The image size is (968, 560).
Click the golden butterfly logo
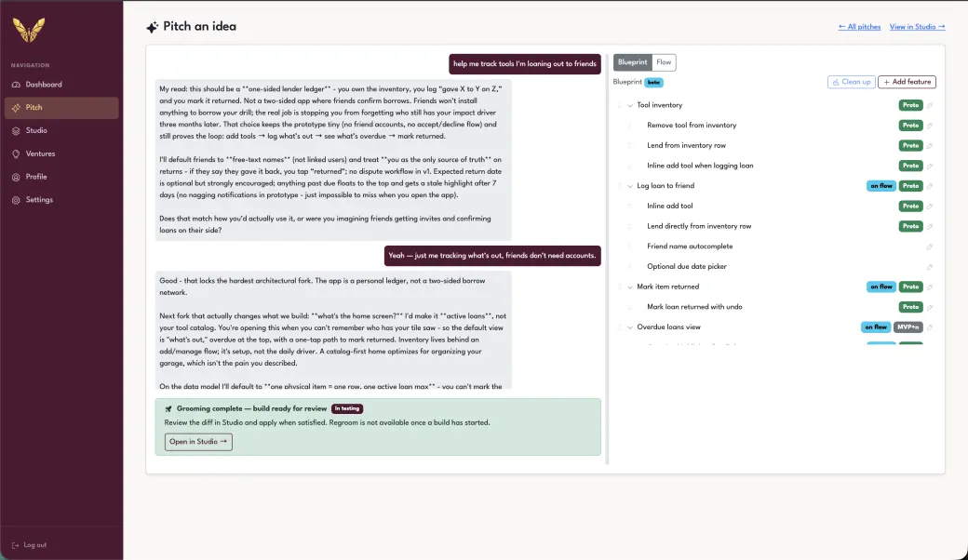[29, 30]
